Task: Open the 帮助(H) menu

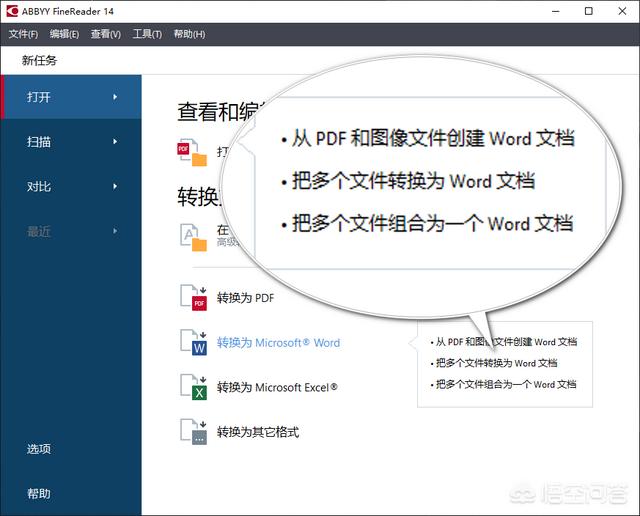Action: 189,34
